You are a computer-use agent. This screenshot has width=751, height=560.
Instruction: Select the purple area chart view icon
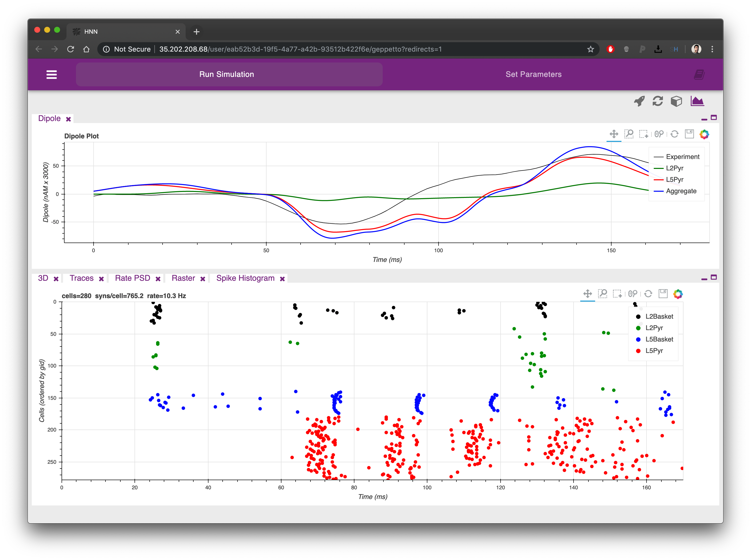click(697, 101)
